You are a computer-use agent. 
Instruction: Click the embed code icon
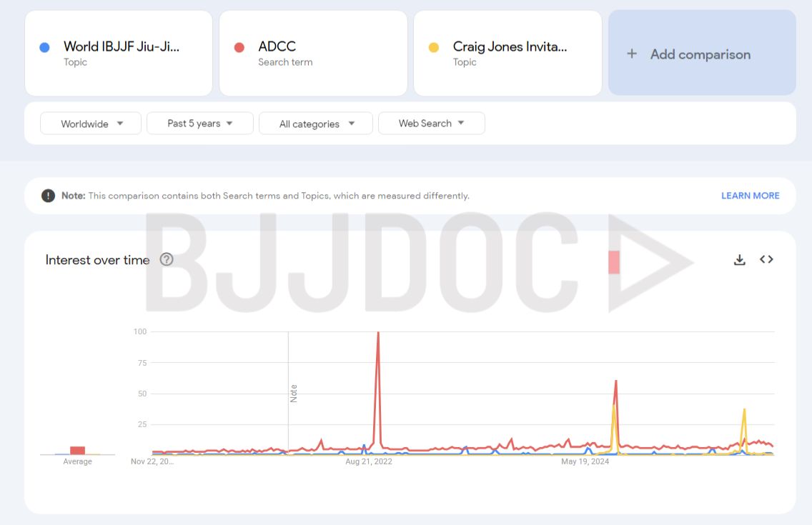click(x=766, y=259)
